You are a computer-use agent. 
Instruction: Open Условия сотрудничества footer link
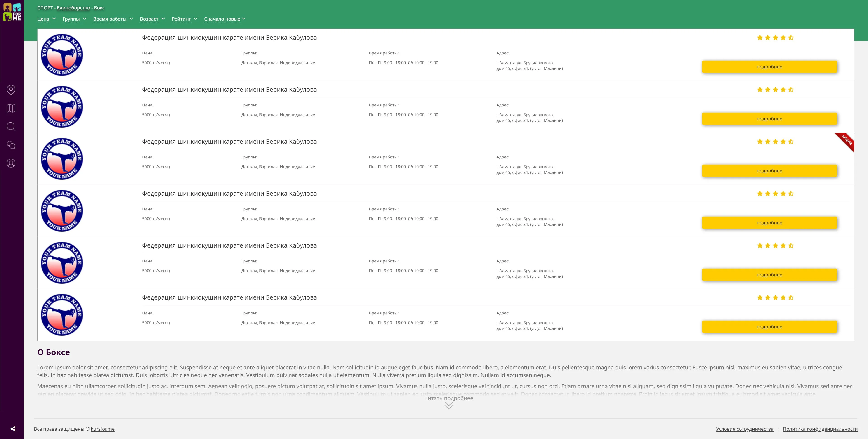point(744,429)
